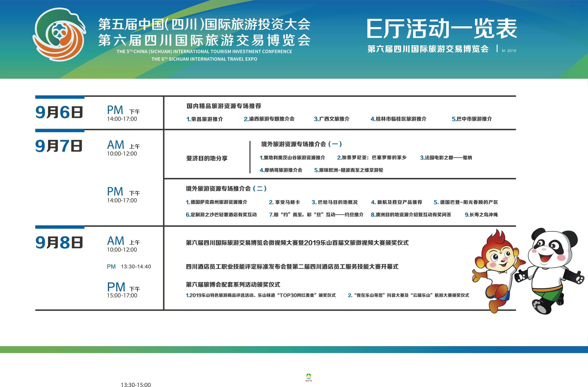
Task: Click the 9月7日 'AM 上午 10:00-12:00' slot
Action: tap(123, 148)
